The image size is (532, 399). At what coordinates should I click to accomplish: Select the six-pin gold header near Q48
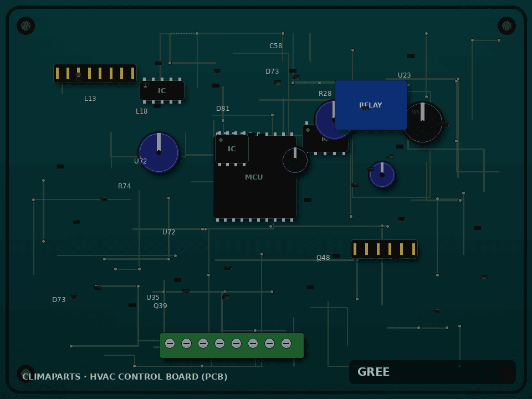(384, 249)
